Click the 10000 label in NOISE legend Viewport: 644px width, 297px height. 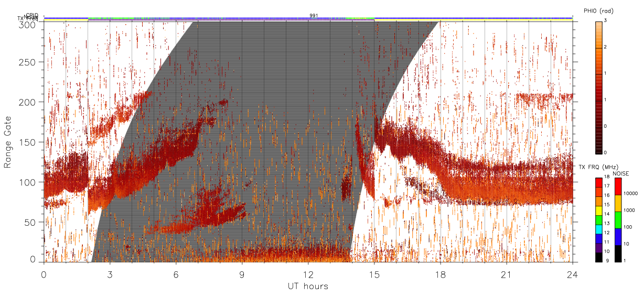click(x=631, y=193)
